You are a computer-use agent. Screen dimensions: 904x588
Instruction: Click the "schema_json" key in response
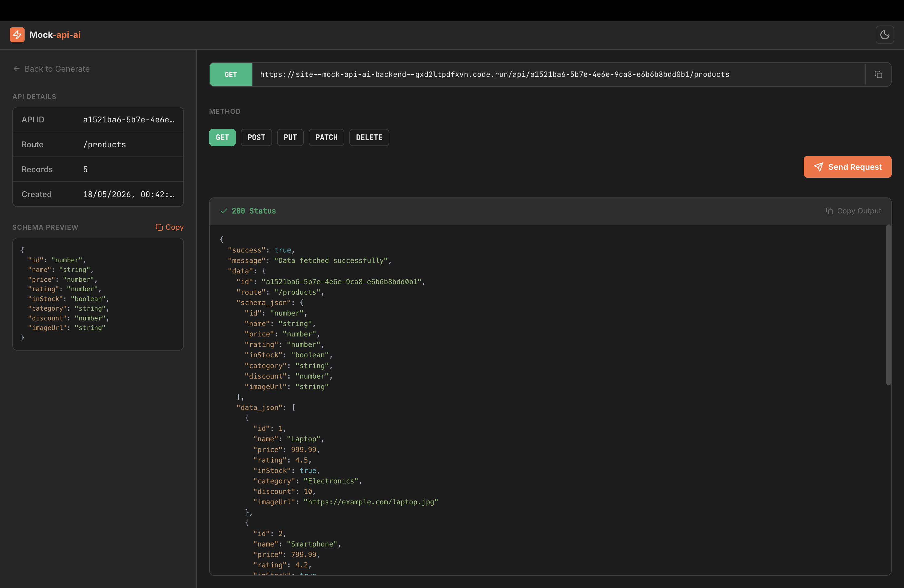[x=264, y=303]
